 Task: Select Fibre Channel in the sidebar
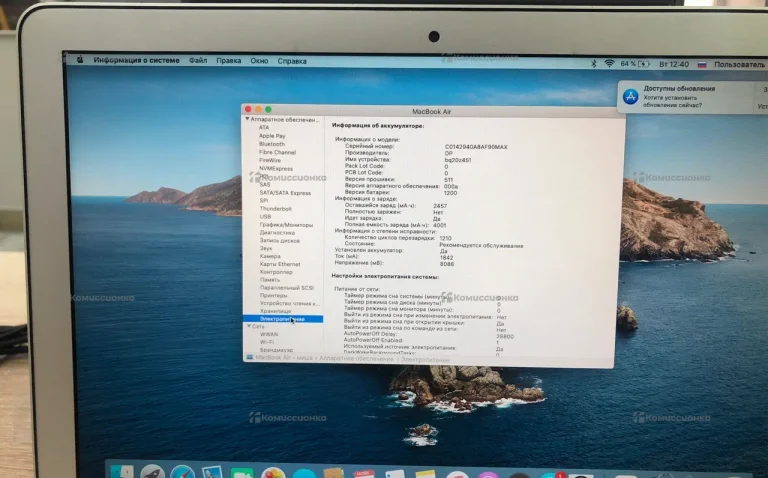[x=277, y=152]
